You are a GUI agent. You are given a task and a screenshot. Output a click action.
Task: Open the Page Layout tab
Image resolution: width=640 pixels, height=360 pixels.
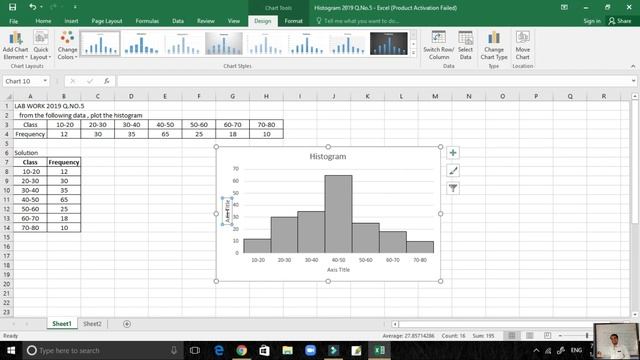107,21
